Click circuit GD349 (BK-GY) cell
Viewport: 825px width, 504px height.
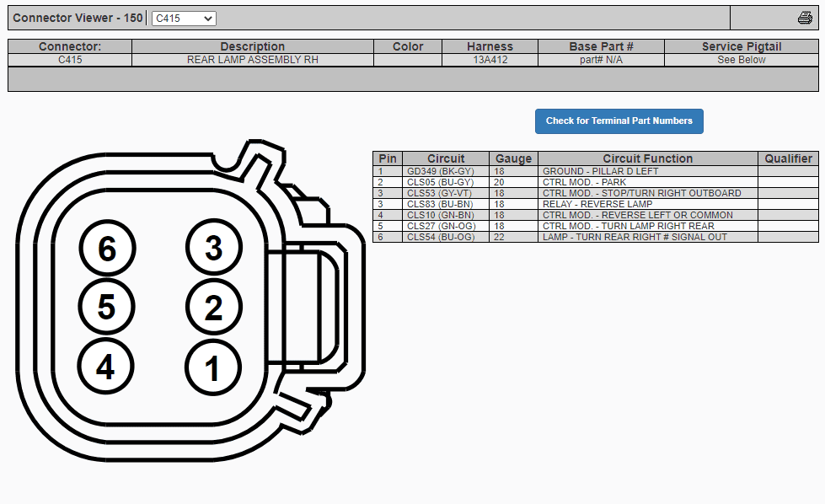coord(446,171)
